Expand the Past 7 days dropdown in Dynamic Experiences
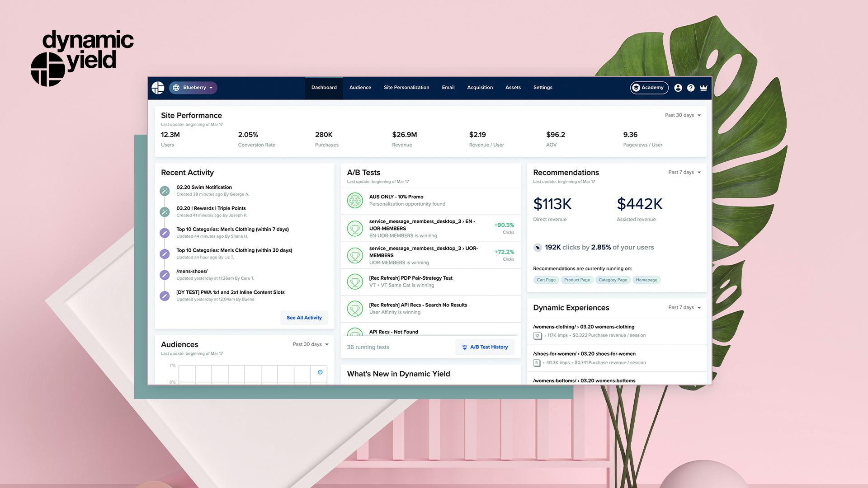 (x=684, y=307)
